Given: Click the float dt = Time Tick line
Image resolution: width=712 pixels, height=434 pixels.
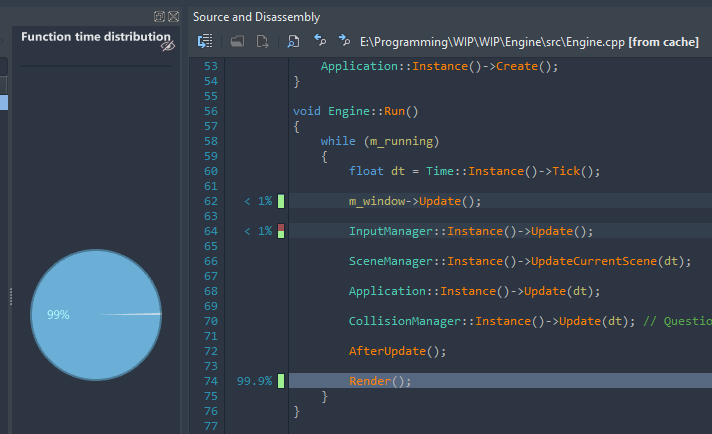Looking at the screenshot, I should [475, 171].
